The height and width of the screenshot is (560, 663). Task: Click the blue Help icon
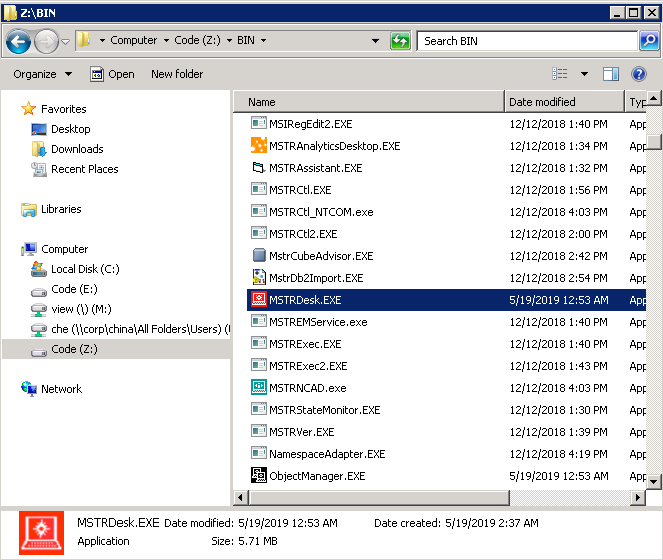tap(638, 74)
